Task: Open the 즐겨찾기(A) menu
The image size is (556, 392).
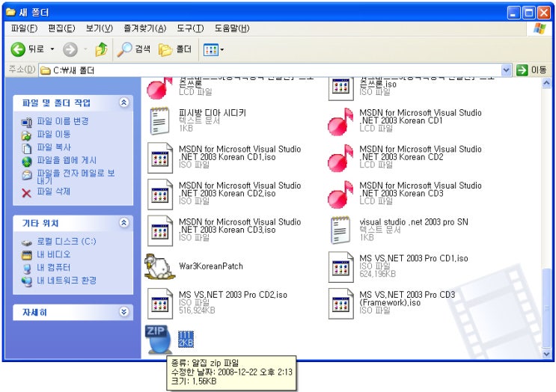Action: [x=144, y=28]
